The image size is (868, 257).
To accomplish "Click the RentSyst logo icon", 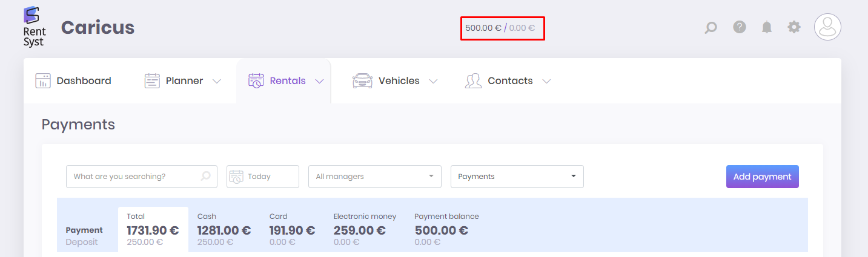I will 35,27.
